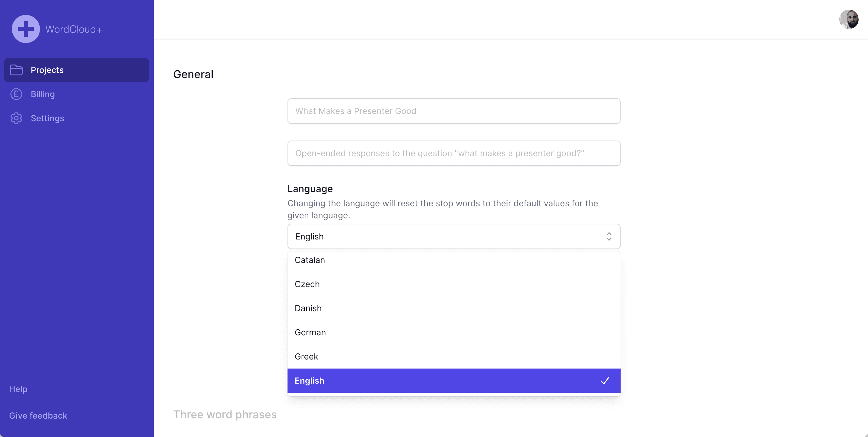The height and width of the screenshot is (437, 868).
Task: Click Give feedback
Action: 38,415
